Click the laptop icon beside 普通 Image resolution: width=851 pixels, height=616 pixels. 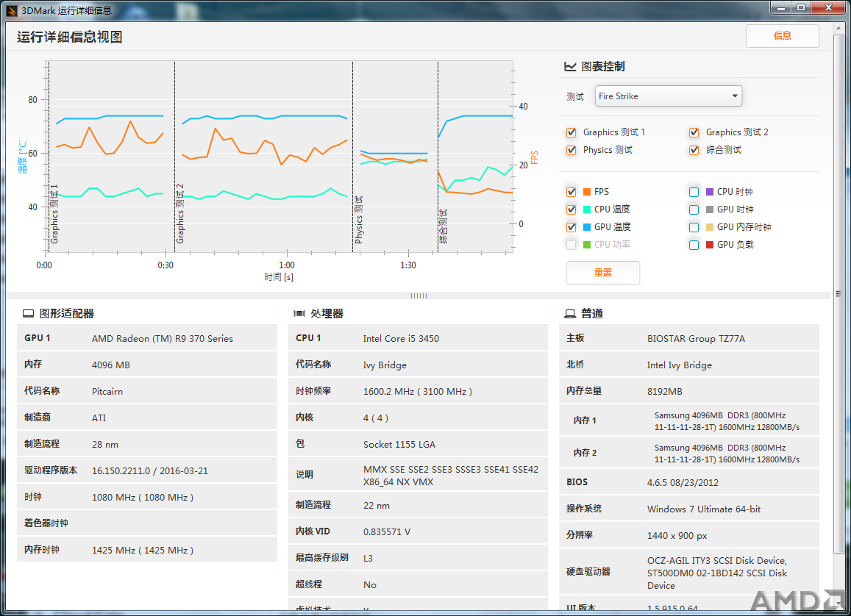point(571,314)
